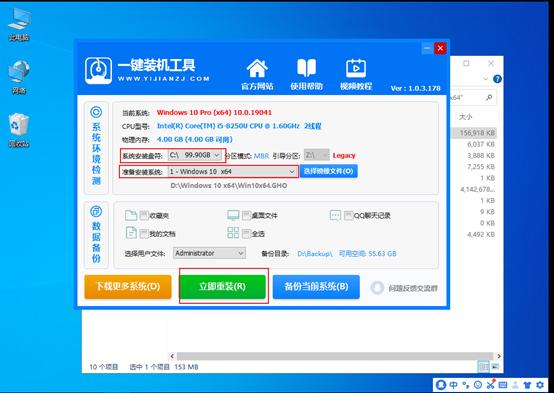Click the 156,918 KB file size row
Viewport: 554px width, 393px height.
pyautogui.click(x=477, y=133)
